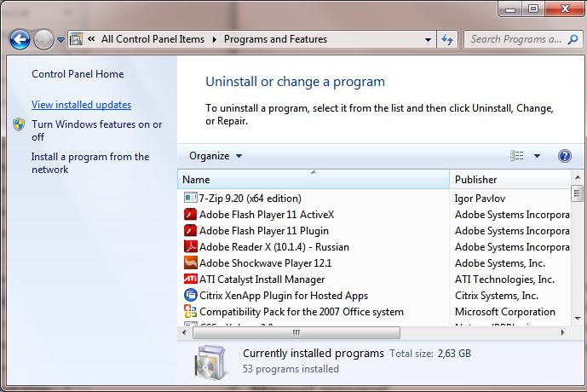Click the Flash Player 11 Plugin icon
The width and height of the screenshot is (587, 392).
tap(190, 230)
